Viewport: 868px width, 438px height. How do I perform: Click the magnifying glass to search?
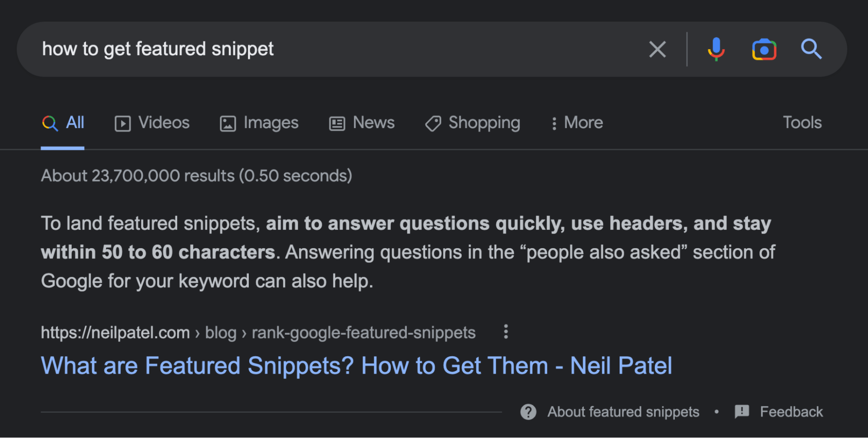(811, 49)
